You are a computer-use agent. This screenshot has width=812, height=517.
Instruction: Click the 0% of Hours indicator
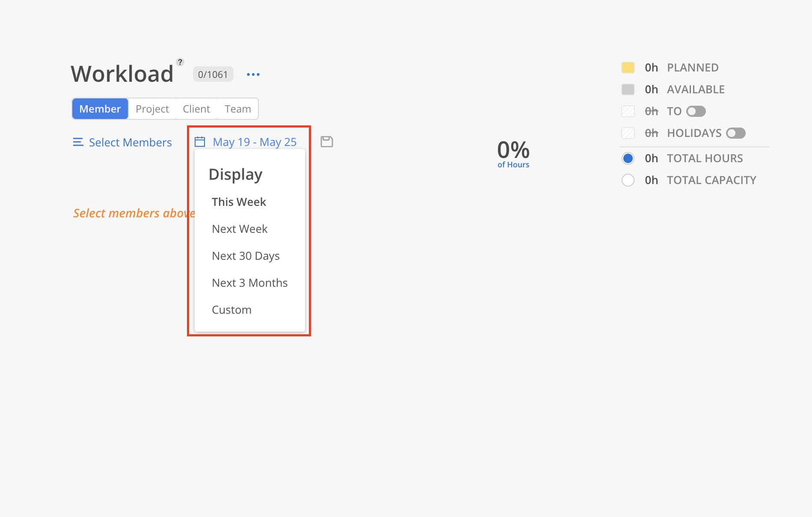click(513, 153)
